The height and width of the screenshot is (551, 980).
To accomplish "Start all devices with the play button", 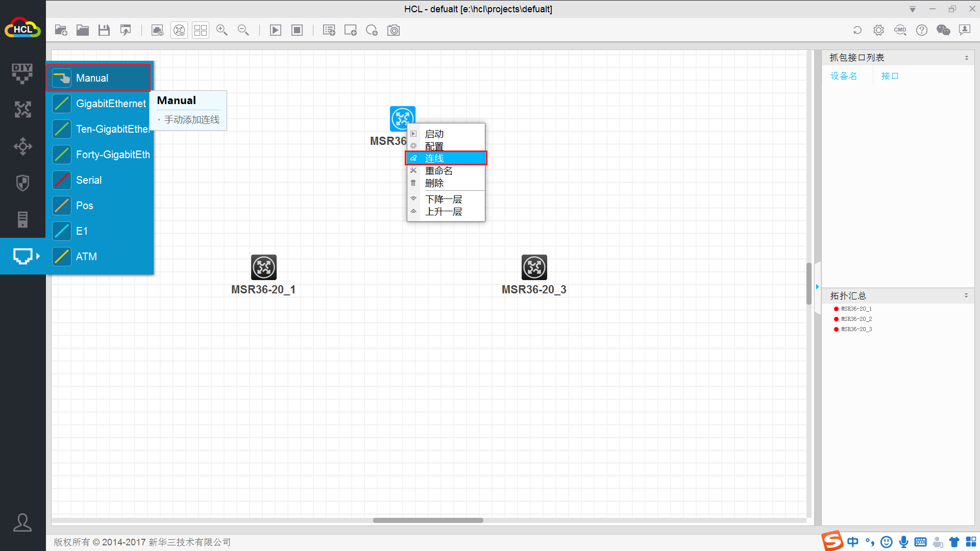I will 276,30.
